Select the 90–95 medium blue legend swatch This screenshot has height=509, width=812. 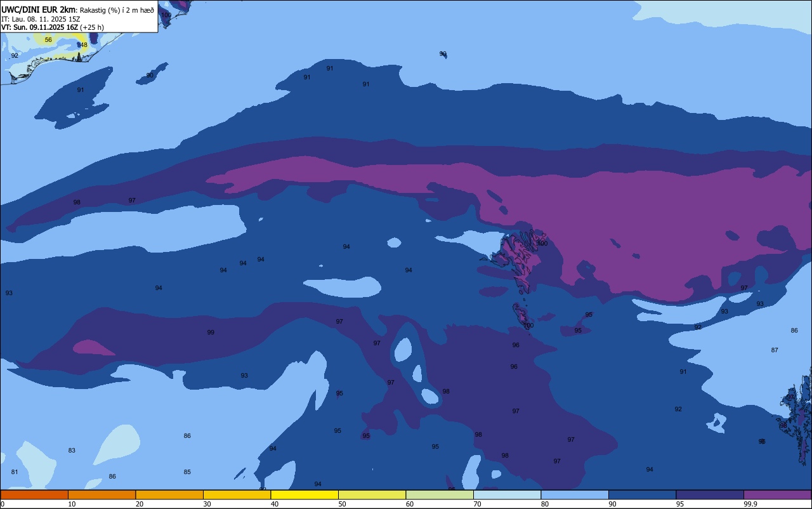coord(642,494)
